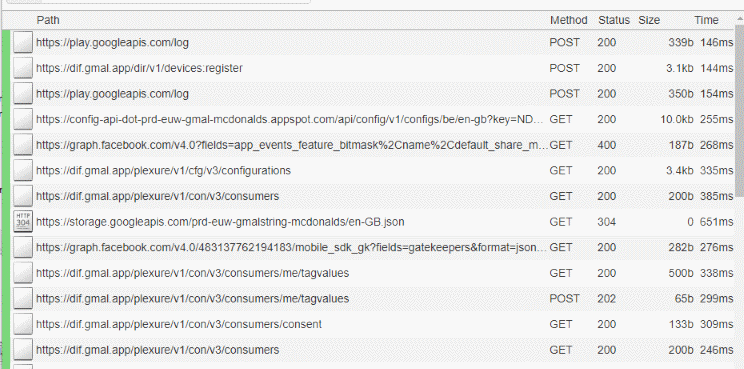Screen dimensions: 744x369
Task: Click the icon of the GET tagvalues row
Action: click(x=23, y=273)
